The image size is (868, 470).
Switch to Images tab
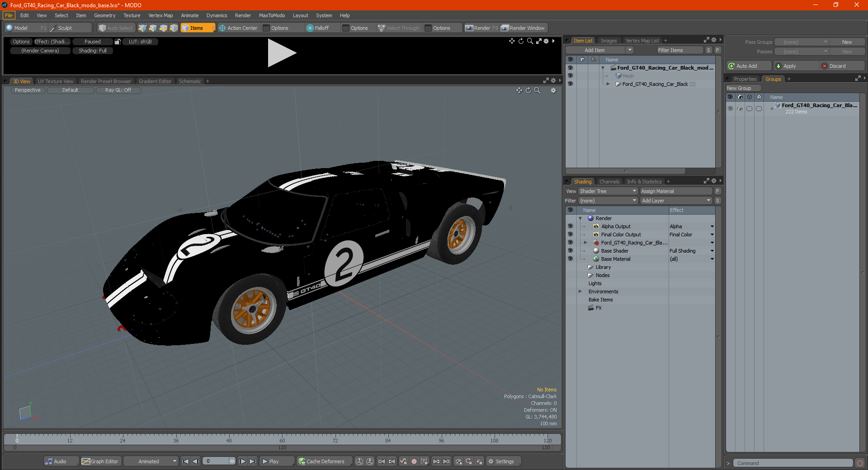click(x=609, y=41)
